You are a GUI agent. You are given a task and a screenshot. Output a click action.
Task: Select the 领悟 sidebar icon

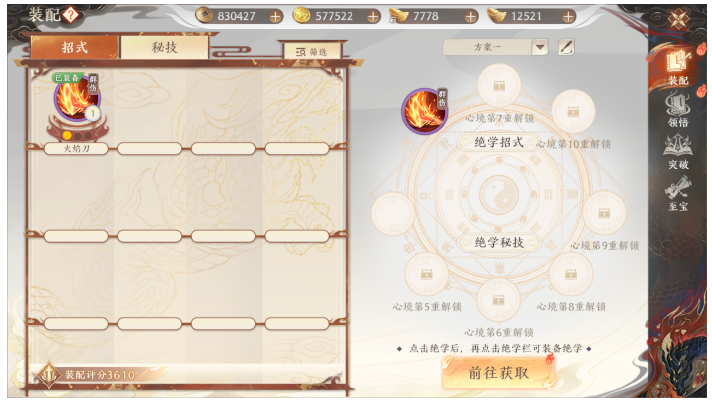pyautogui.click(x=677, y=109)
